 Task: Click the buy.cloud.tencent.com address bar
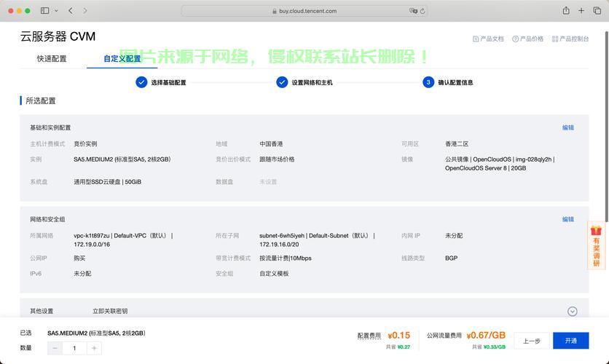click(x=305, y=11)
